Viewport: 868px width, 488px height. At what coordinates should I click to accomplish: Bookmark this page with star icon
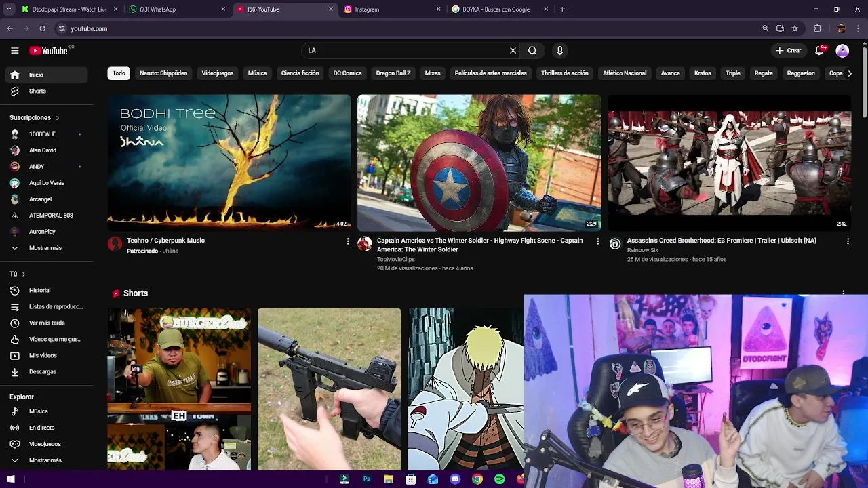pyautogui.click(x=795, y=28)
